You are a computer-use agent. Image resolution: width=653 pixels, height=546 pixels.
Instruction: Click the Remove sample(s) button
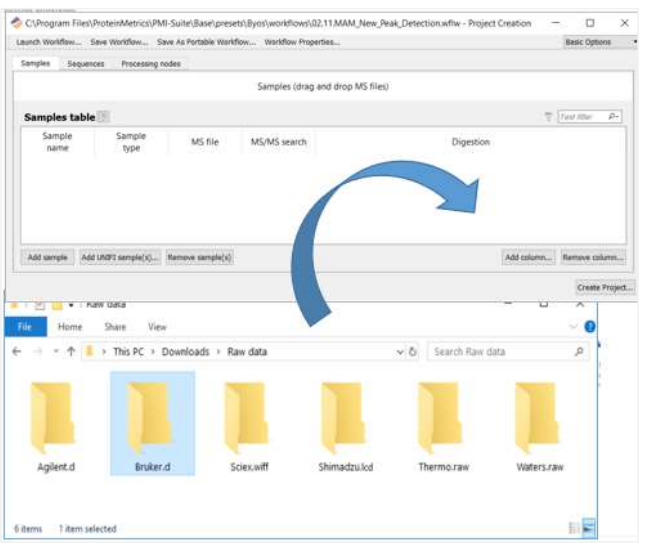[199, 257]
